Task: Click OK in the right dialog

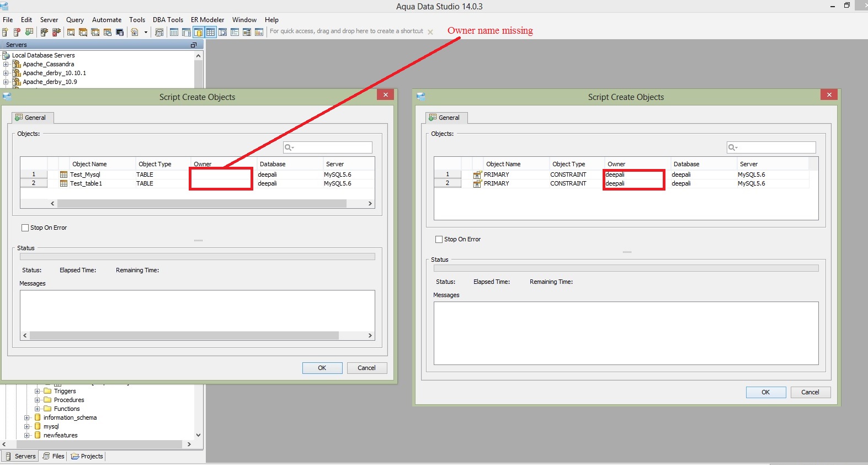Action: coord(766,392)
